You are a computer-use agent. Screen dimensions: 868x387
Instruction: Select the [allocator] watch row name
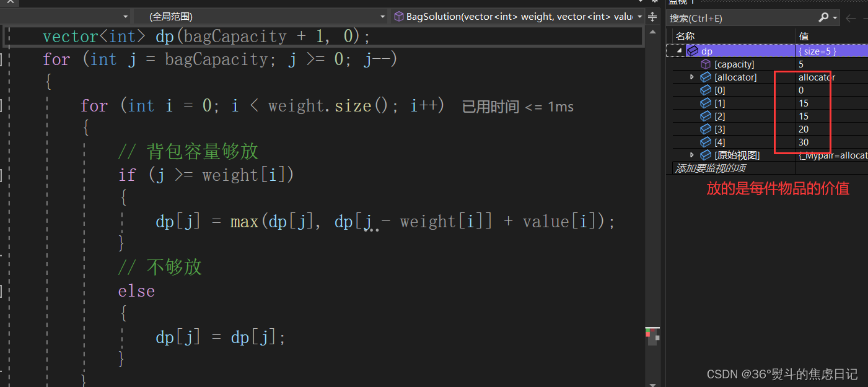(x=735, y=77)
